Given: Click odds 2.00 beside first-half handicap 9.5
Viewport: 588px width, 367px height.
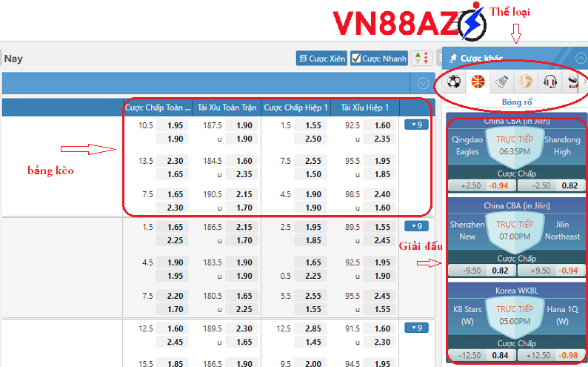Looking at the screenshot, I should [310, 363].
